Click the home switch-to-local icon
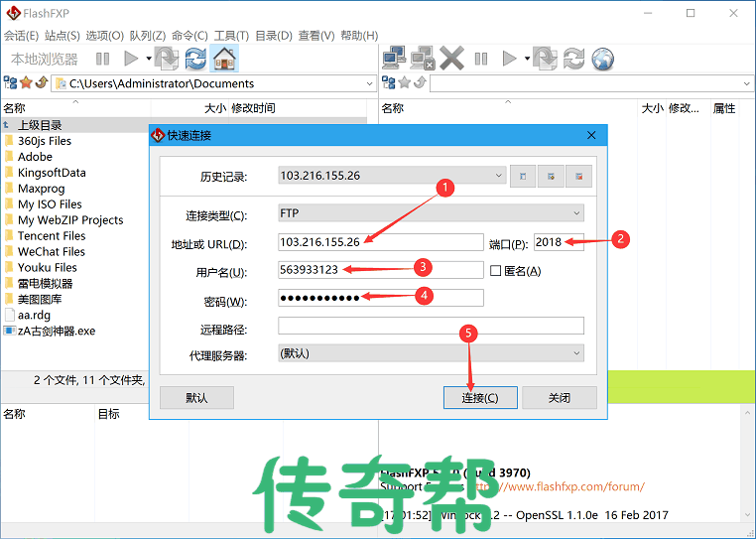 coord(224,59)
